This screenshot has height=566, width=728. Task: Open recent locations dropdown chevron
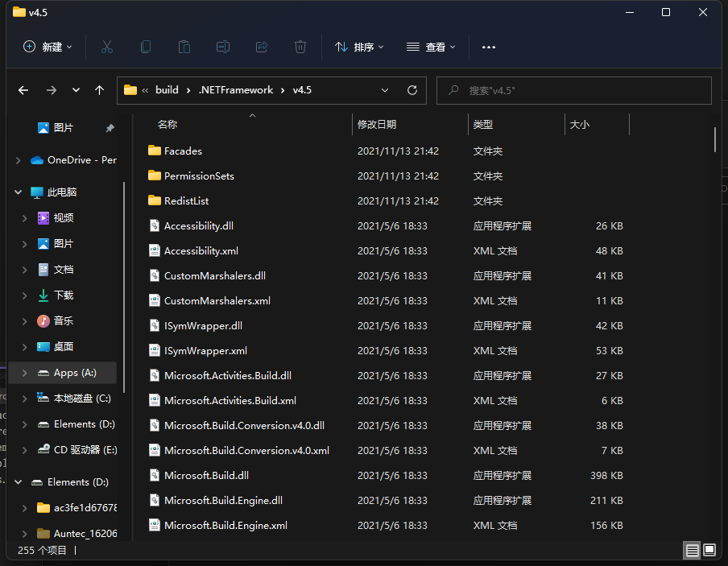coord(76,90)
